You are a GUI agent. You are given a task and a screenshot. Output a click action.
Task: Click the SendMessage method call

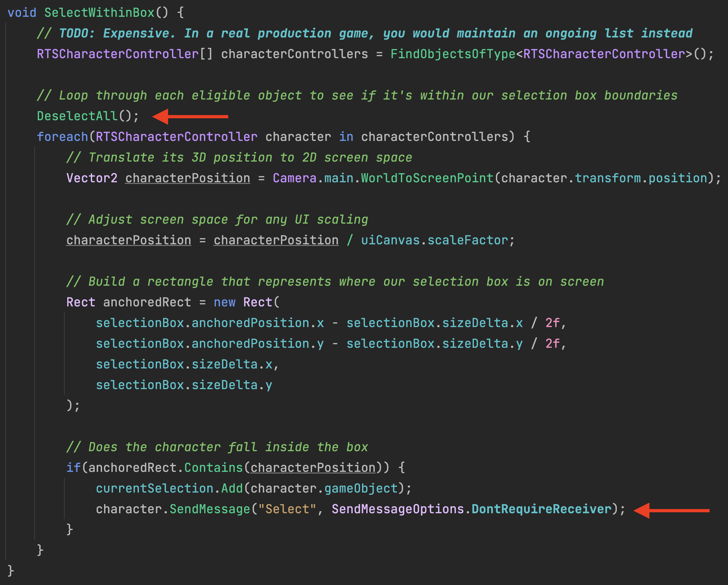(210, 509)
